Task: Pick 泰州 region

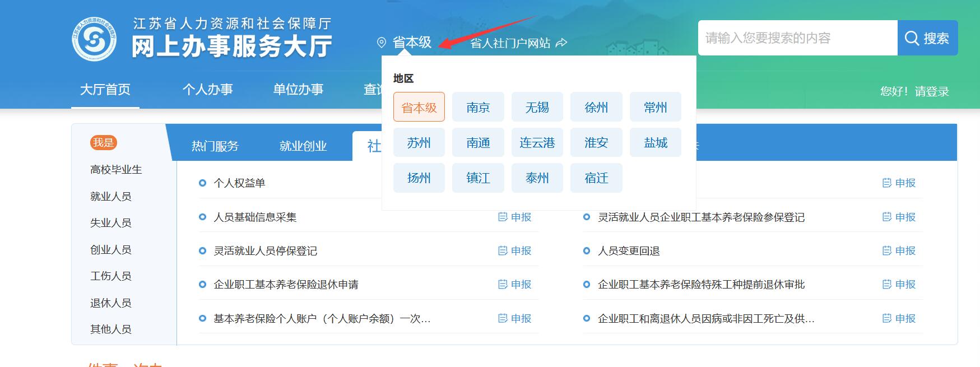Action: coord(537,178)
